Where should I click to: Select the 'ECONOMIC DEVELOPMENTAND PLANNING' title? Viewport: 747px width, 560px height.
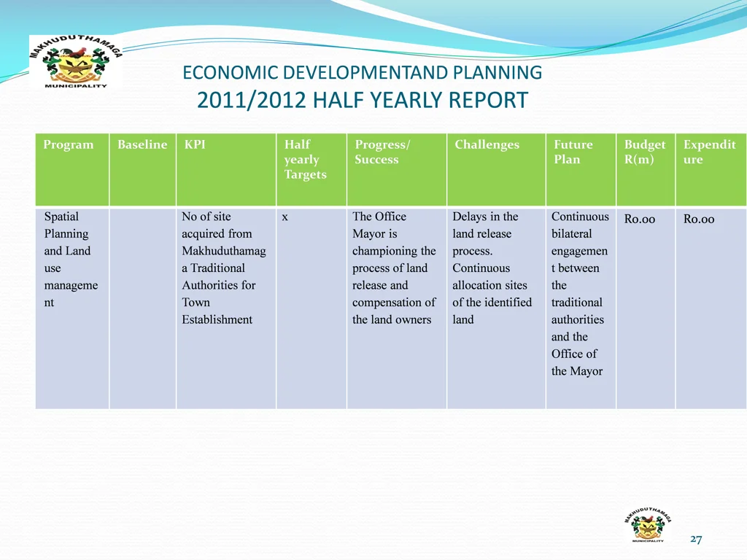362,73
